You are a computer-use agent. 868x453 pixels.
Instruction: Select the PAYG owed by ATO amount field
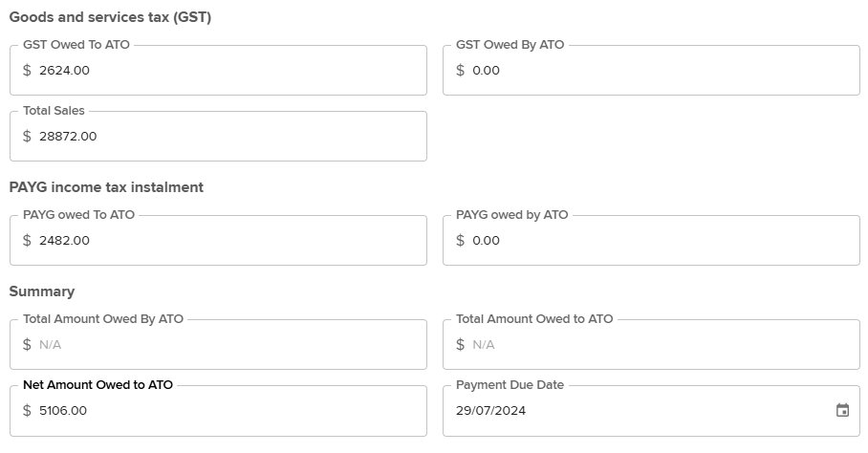click(651, 240)
